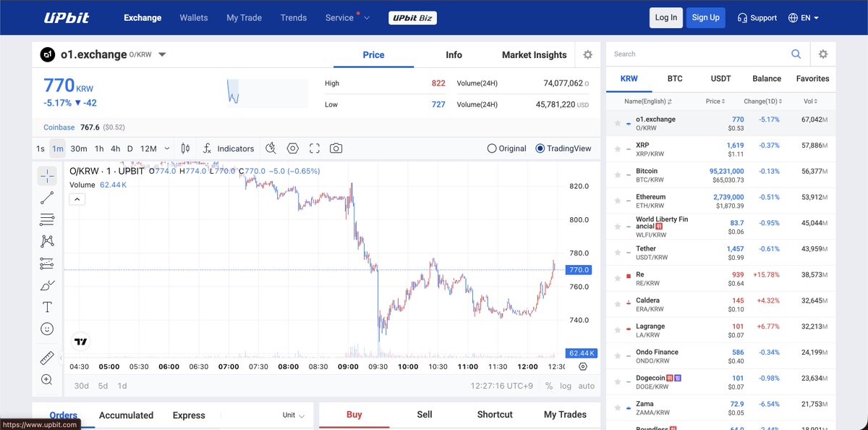Open the Unit dropdown in orders
The height and width of the screenshot is (430, 868).
293,416
